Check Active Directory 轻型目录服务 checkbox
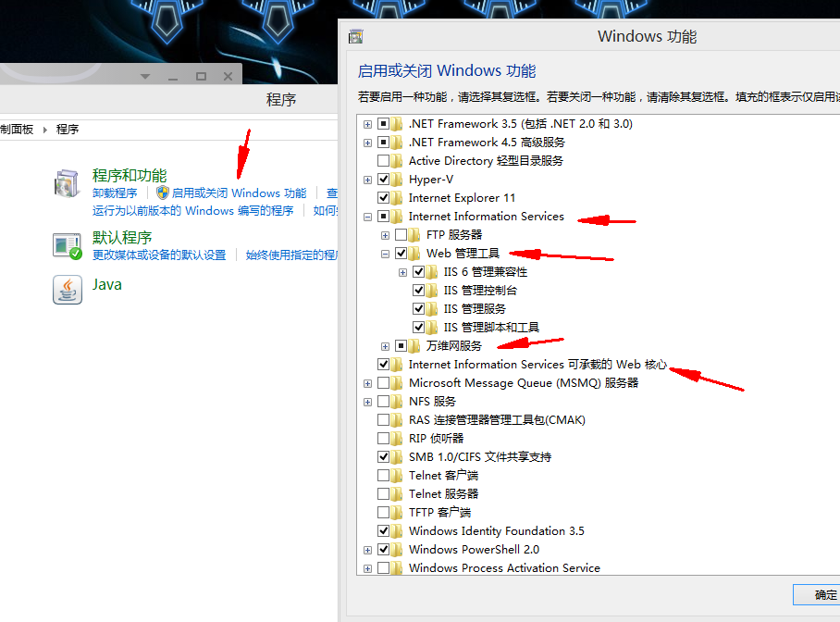Image resolution: width=840 pixels, height=622 pixels. tap(384, 161)
